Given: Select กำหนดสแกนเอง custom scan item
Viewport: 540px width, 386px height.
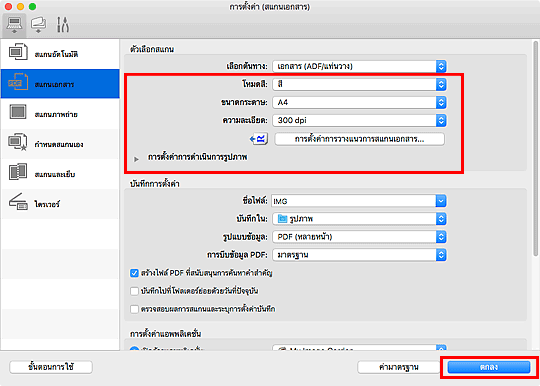Looking at the screenshot, I should click(x=60, y=144).
